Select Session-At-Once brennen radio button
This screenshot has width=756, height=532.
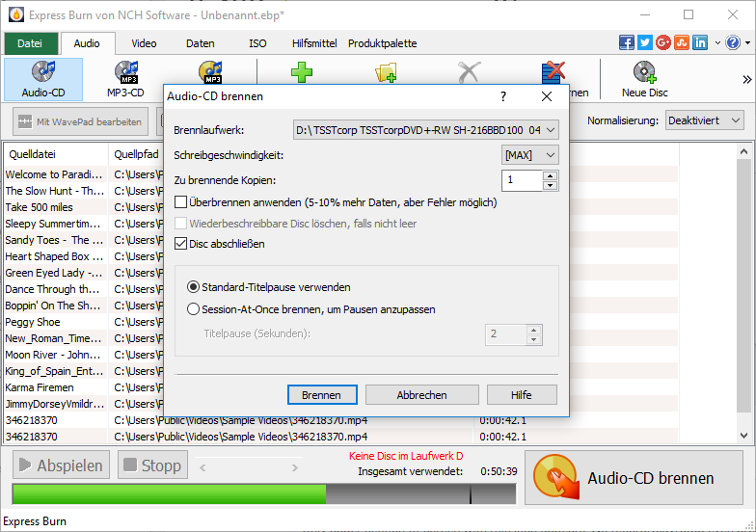pos(193,308)
